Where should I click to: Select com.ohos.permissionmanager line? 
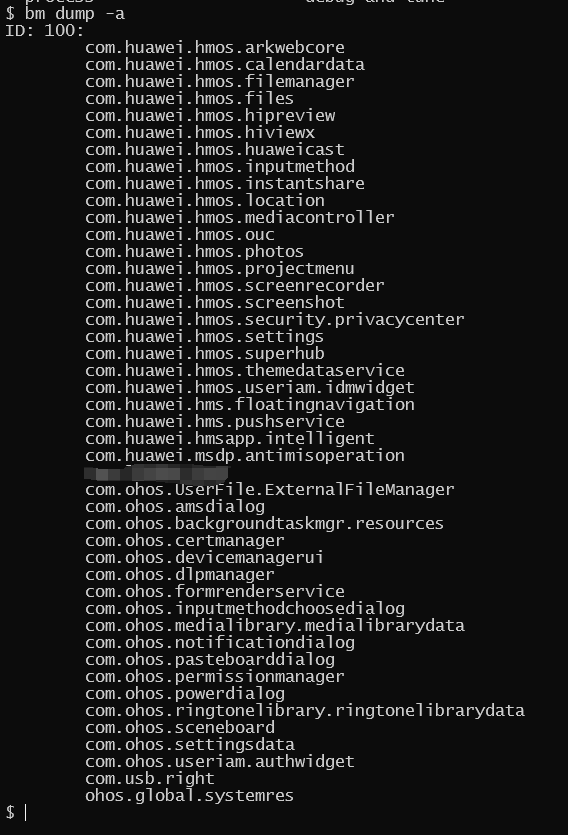click(x=215, y=677)
